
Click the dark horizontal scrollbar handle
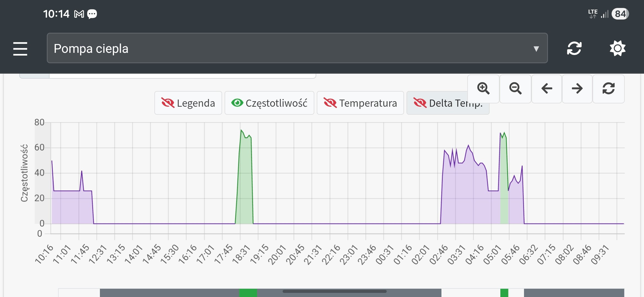click(334, 291)
